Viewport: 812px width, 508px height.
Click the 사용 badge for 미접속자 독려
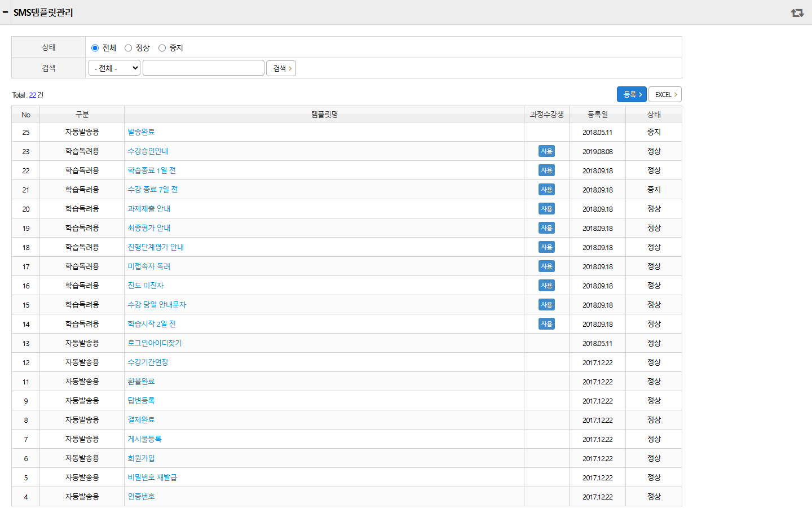[546, 266]
